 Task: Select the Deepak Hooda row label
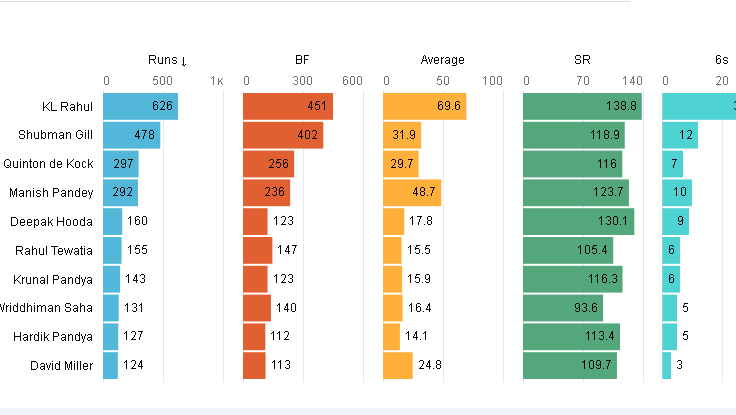point(52,222)
